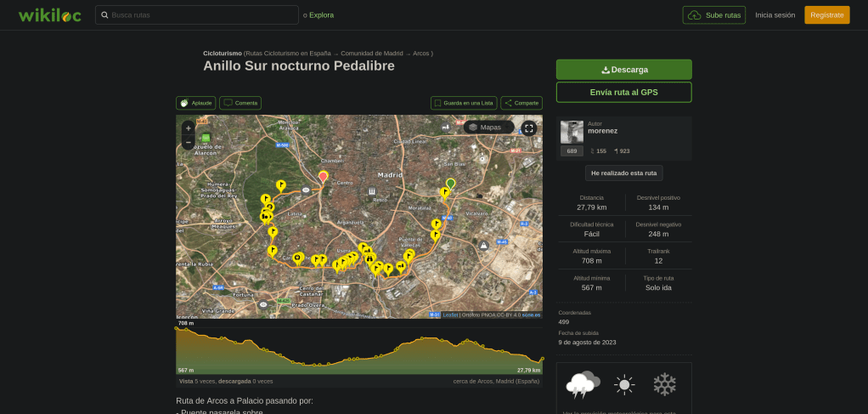Click author's 155 routes count
868x414 pixels.
(x=599, y=150)
